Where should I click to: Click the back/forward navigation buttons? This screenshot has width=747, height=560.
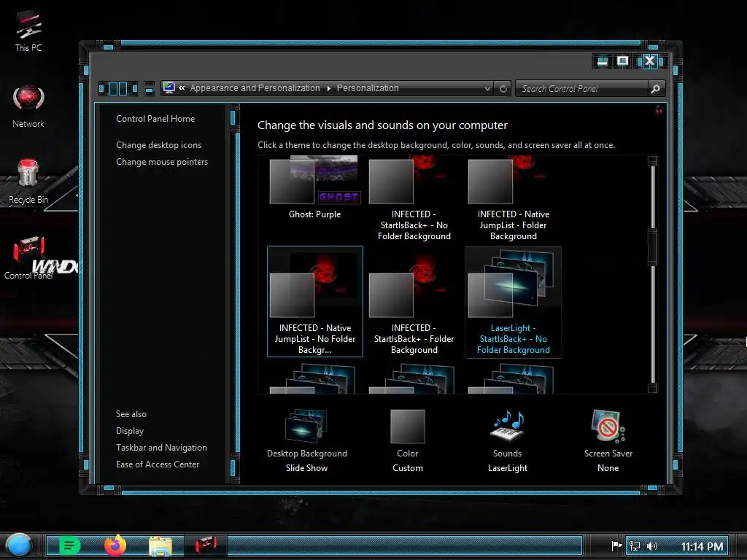pyautogui.click(x=118, y=88)
